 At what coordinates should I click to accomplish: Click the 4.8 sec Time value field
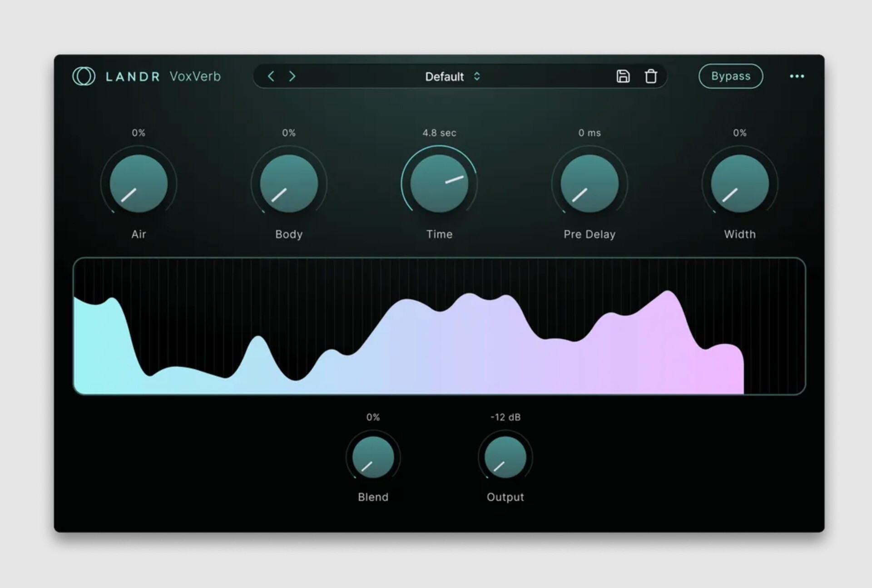439,133
